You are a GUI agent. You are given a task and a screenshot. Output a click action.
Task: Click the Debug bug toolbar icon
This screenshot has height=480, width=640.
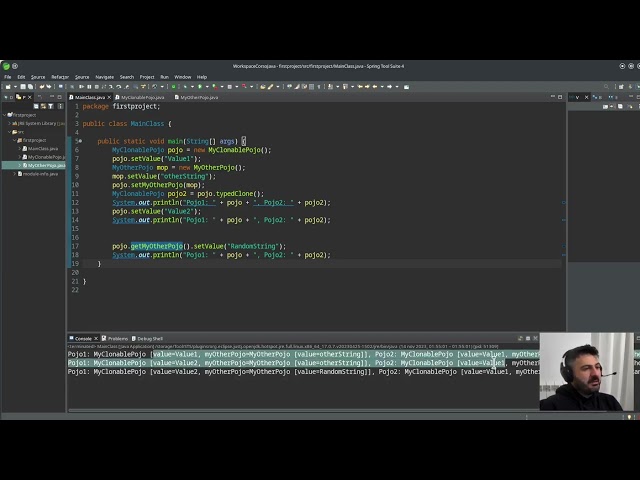pyautogui.click(x=184, y=87)
